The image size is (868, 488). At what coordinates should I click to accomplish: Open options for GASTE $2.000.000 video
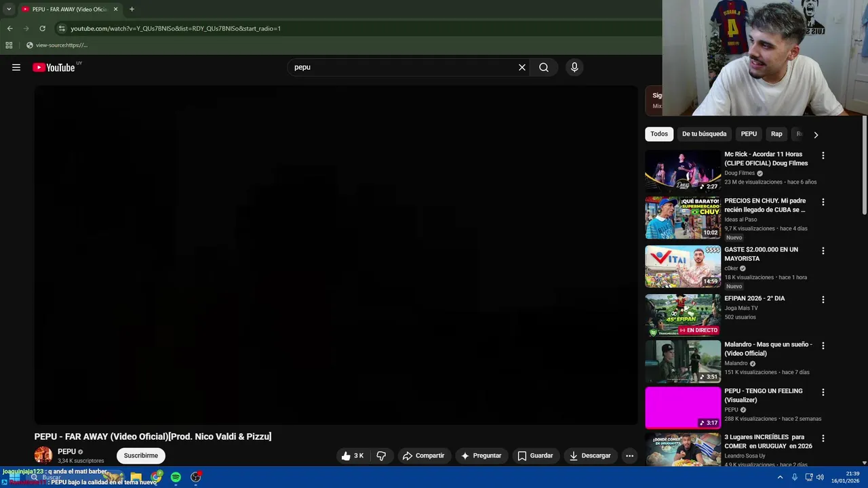[823, 251]
